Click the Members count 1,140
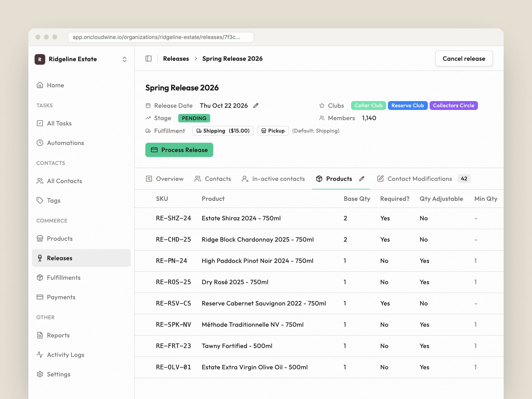 pos(369,118)
